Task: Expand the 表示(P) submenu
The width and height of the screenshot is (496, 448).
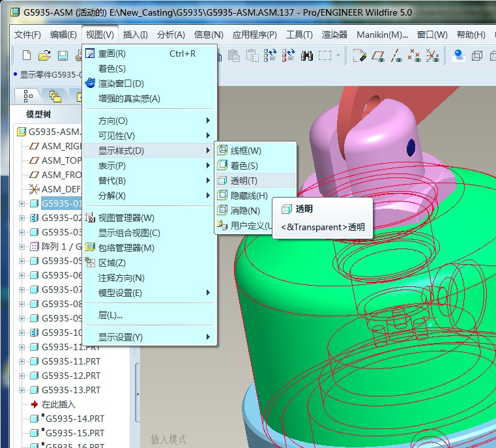Action: 149,166
